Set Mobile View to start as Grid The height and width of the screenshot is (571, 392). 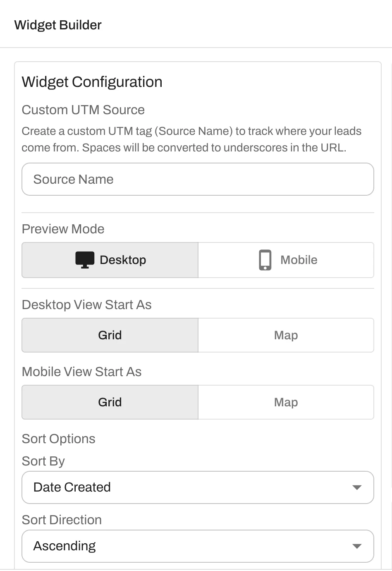click(110, 402)
